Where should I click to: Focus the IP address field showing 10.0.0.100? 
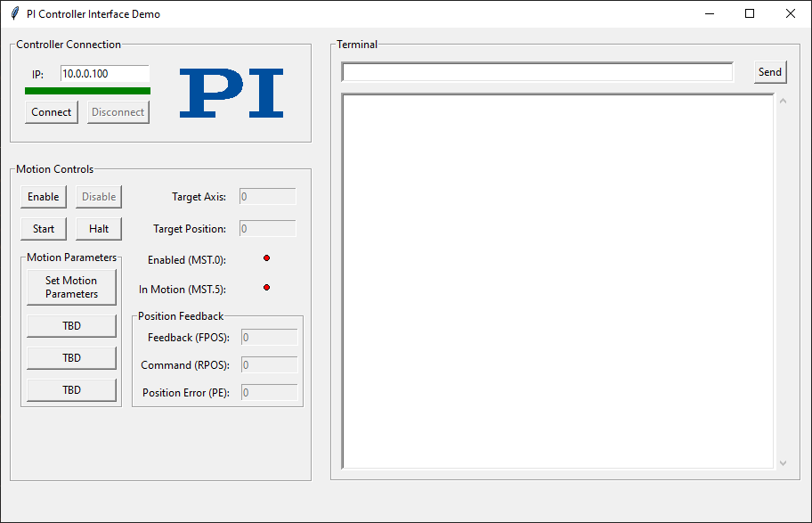pos(104,74)
